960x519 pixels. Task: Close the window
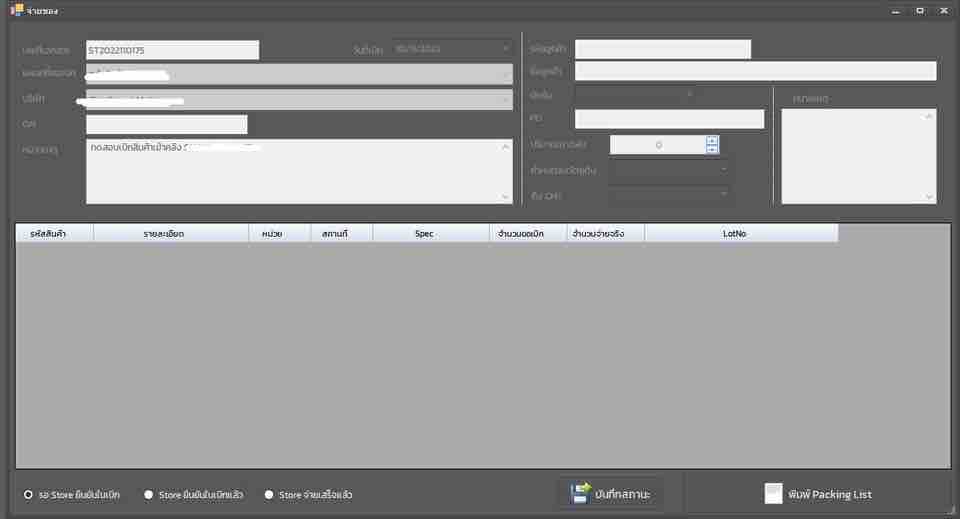pos(943,11)
